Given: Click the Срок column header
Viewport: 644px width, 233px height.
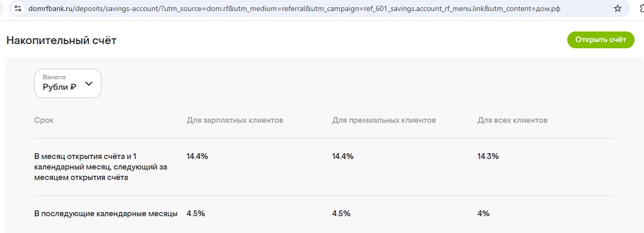Looking at the screenshot, I should [x=44, y=120].
